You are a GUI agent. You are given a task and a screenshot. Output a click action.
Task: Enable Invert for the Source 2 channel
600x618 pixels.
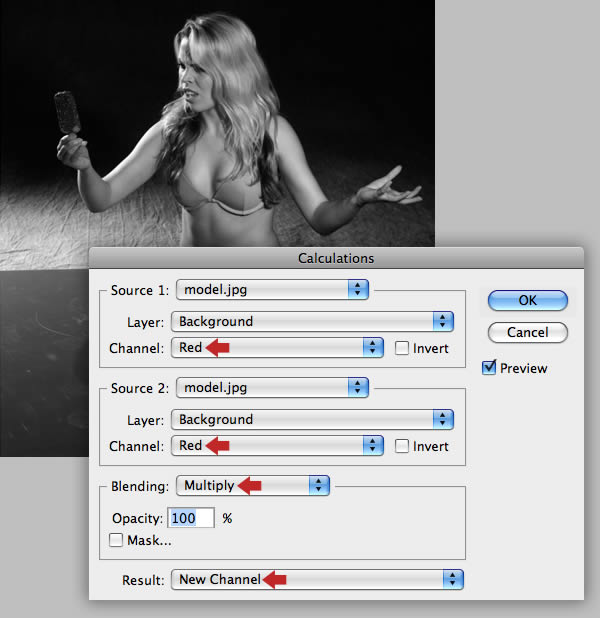(x=402, y=446)
